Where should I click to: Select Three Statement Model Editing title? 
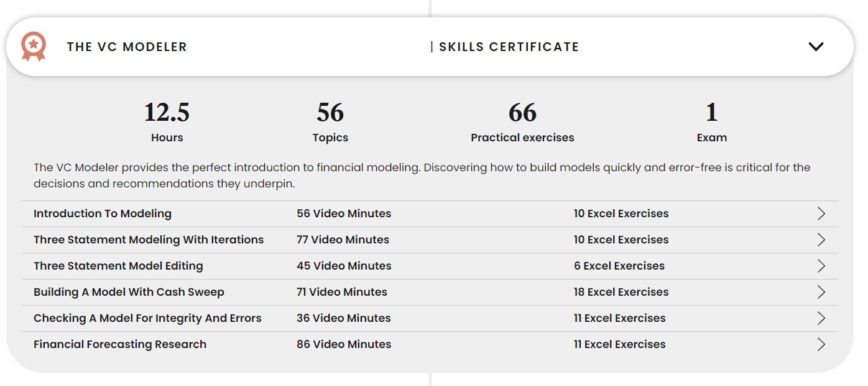click(118, 266)
